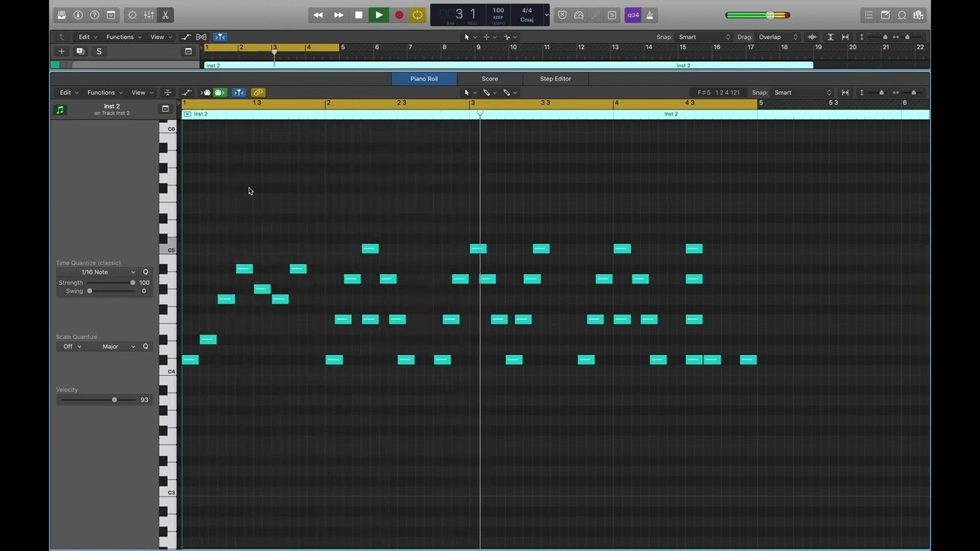Switch to Step Editor tab
This screenshot has width=980, height=551.
pyautogui.click(x=556, y=79)
